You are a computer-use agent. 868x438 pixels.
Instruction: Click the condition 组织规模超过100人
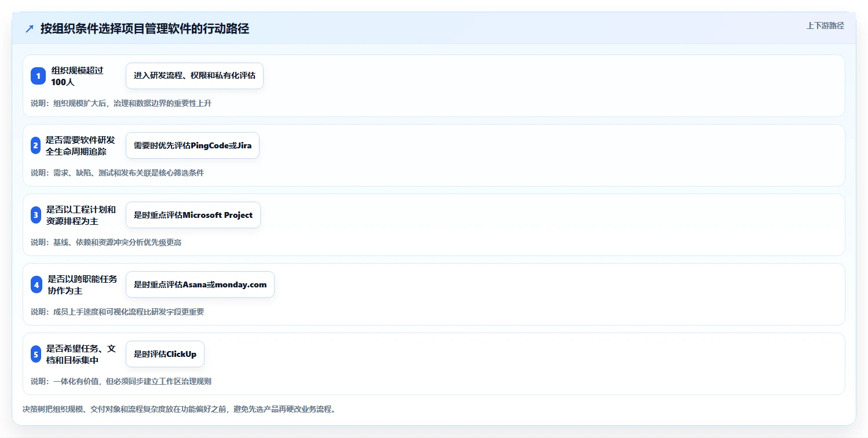(77, 76)
